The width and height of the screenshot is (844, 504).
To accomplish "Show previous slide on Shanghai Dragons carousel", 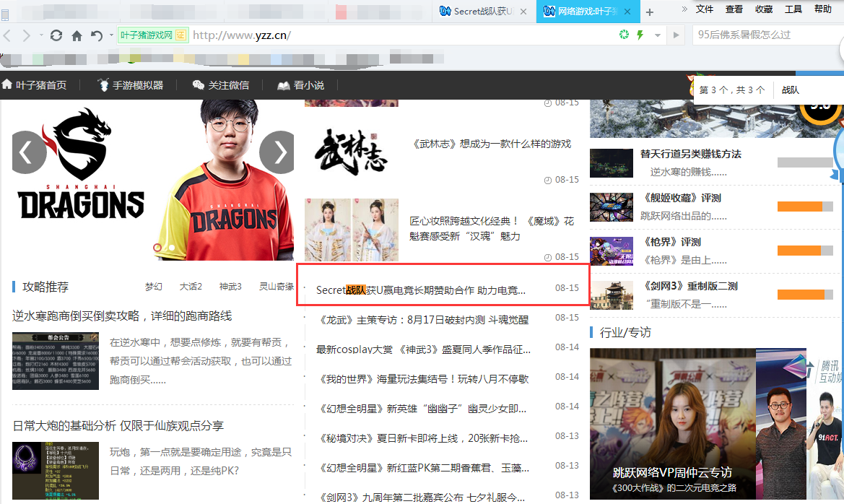I will pos(27,152).
